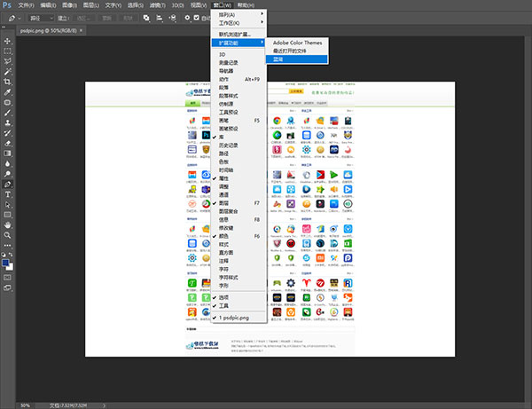The image size is (532, 409).
Task: Collapse the toolbox panel handle
Action: tap(4, 28)
